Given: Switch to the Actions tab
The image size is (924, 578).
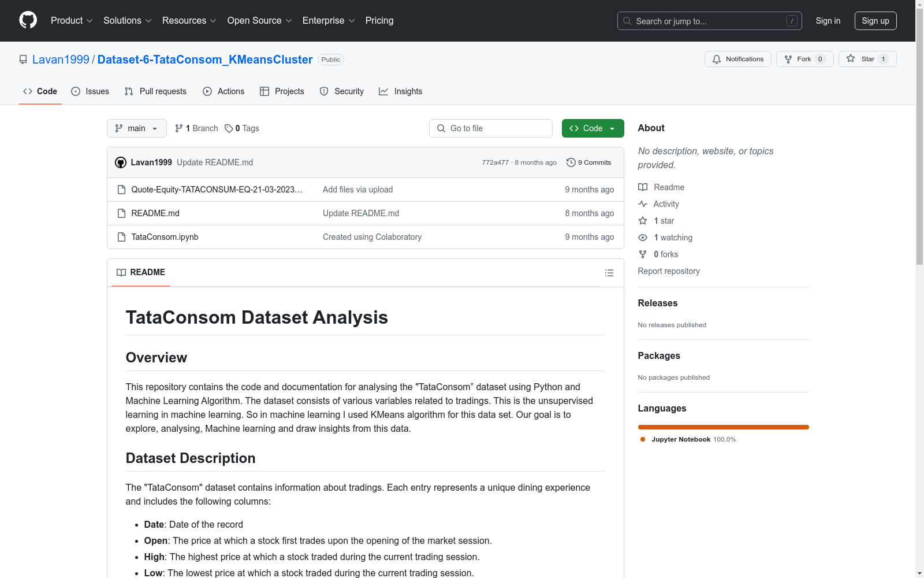Looking at the screenshot, I should [x=223, y=91].
